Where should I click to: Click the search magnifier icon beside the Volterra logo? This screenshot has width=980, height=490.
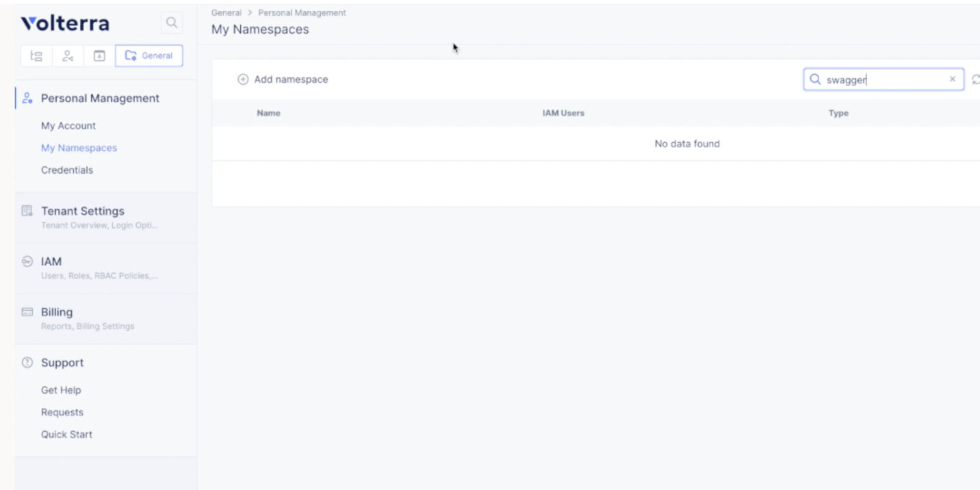172,23
